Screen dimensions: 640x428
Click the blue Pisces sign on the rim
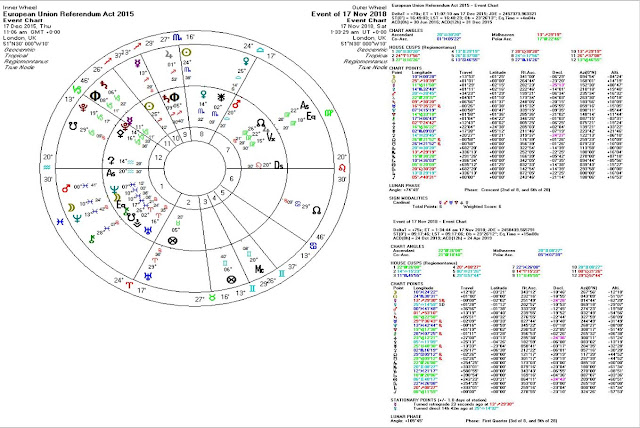coord(60,222)
